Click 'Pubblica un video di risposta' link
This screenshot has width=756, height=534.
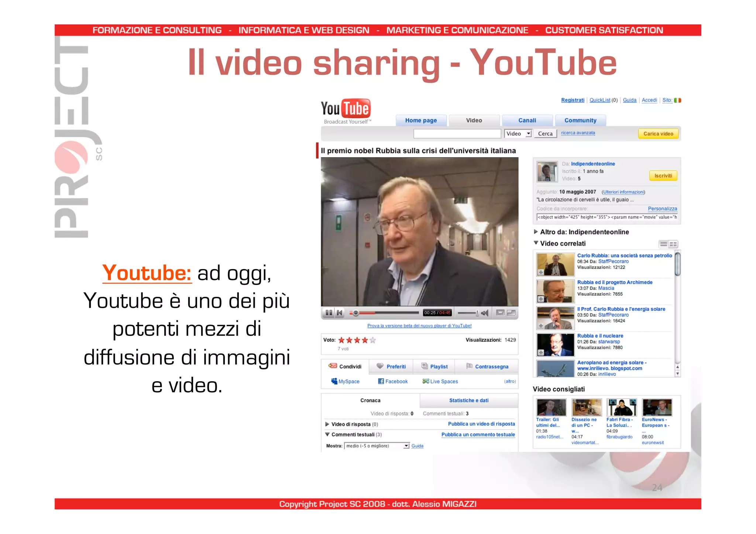coord(481,424)
